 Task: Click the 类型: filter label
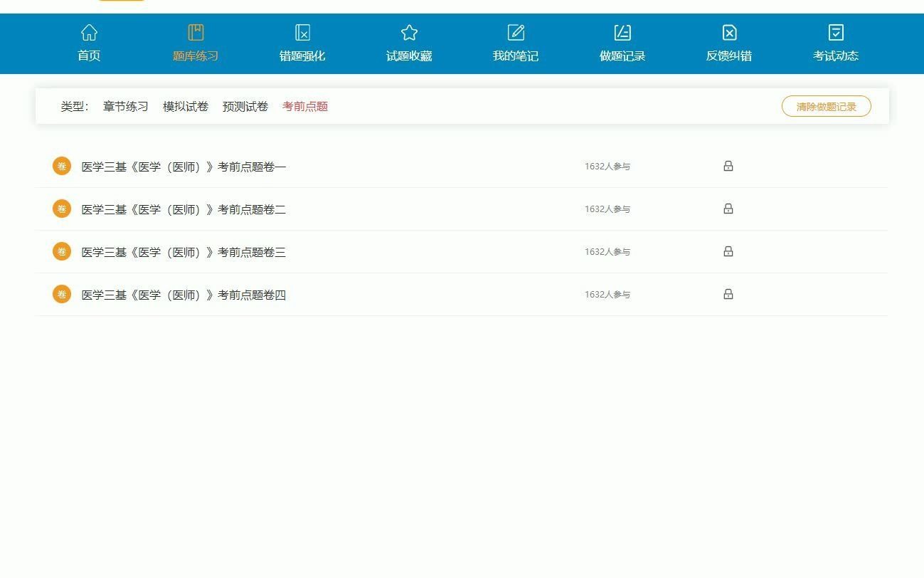click(75, 106)
